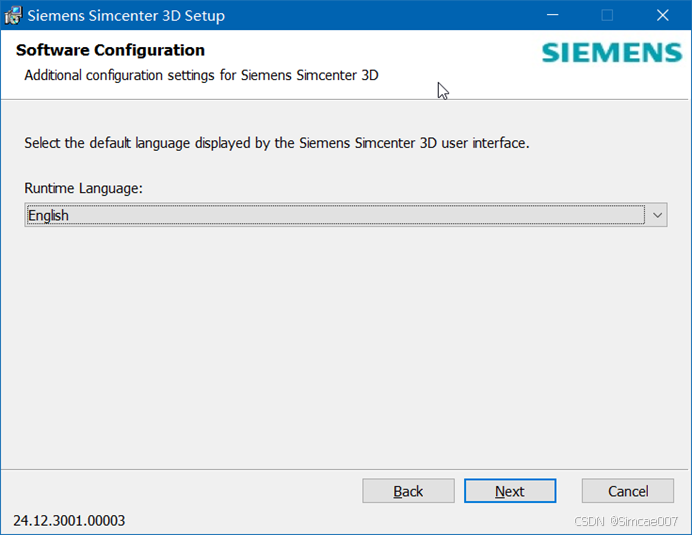692x535 pixels.
Task: Click the disabled maximize button in title bar
Action: pos(607,15)
